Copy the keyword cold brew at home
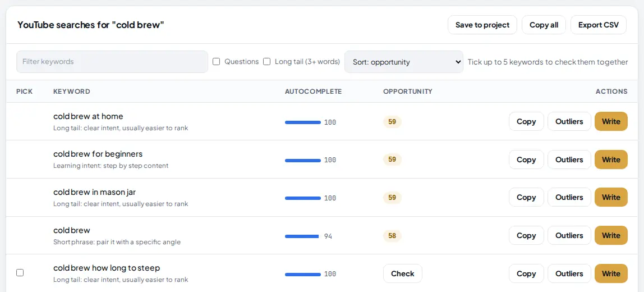The width and height of the screenshot is (644, 292). point(526,121)
